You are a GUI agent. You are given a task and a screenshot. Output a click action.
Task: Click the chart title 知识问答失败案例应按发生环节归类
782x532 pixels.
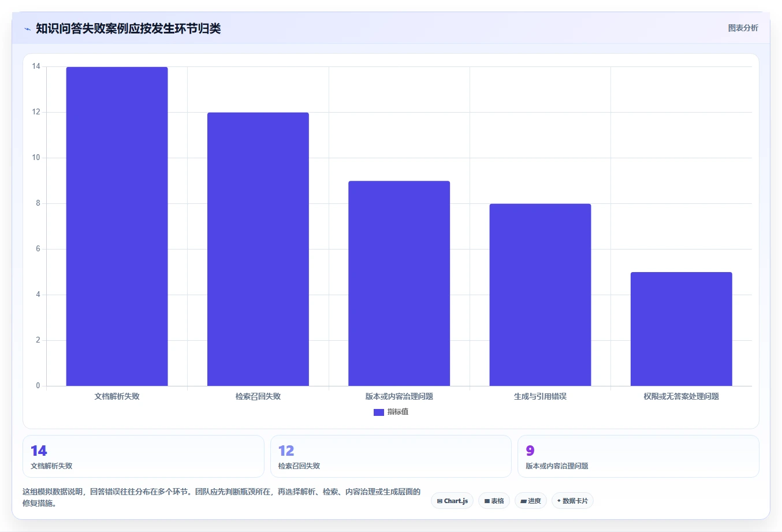click(128, 29)
